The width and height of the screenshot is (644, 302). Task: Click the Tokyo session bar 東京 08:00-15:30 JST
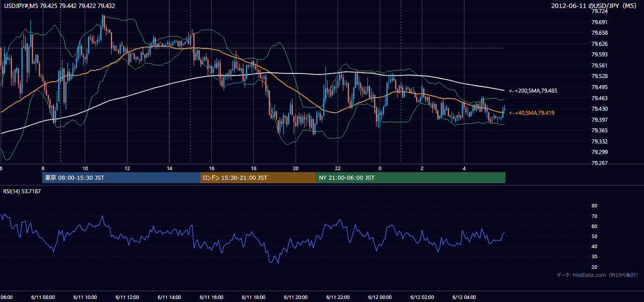tap(121, 178)
